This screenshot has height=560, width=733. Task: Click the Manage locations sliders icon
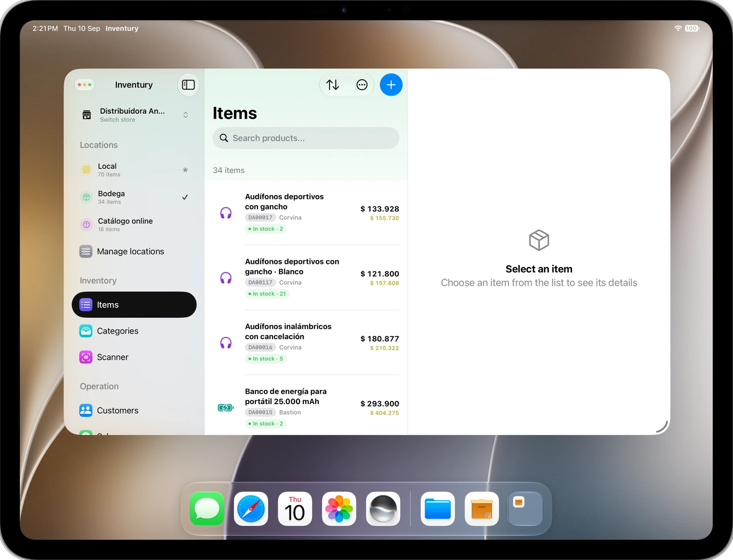click(x=86, y=252)
